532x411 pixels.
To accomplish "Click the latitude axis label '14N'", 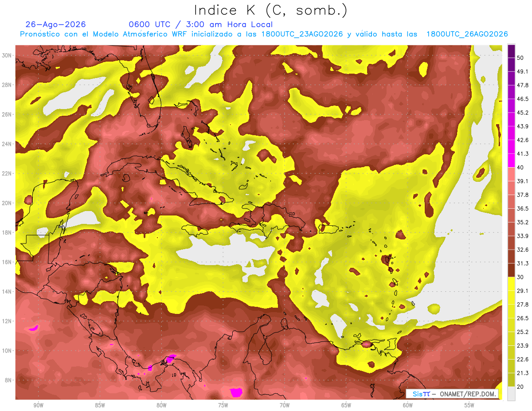I will [7, 291].
